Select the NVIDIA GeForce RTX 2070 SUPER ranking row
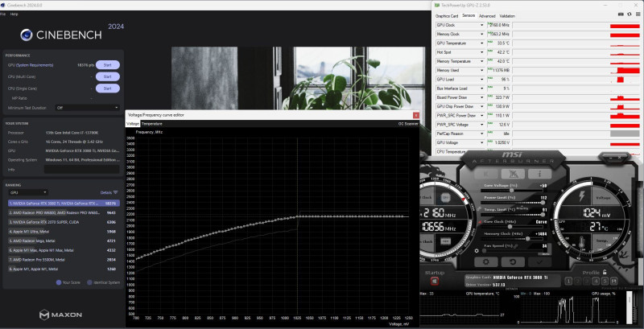 [64, 222]
